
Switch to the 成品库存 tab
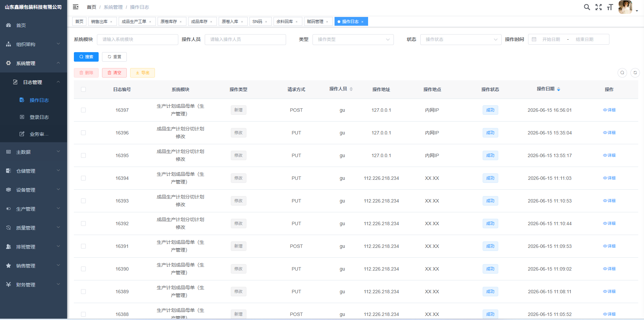[199, 22]
